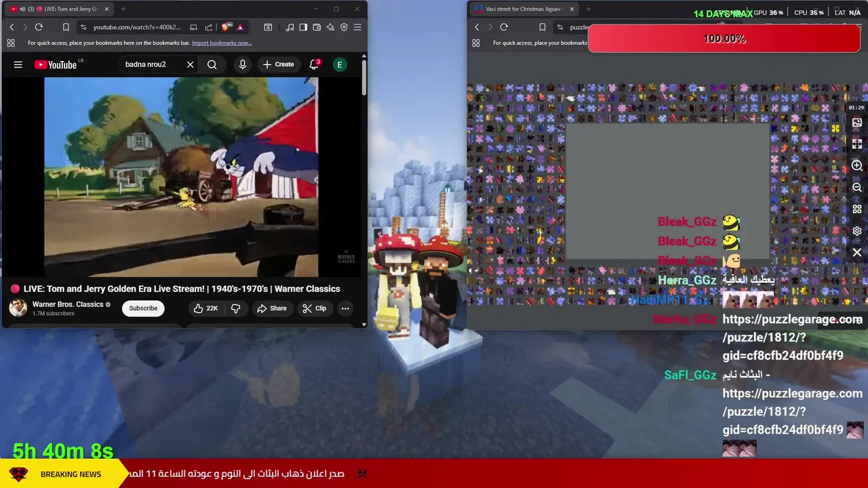Viewport: 868px width, 488px height.
Task: Open a new tab in YouTube window
Action: point(123,9)
